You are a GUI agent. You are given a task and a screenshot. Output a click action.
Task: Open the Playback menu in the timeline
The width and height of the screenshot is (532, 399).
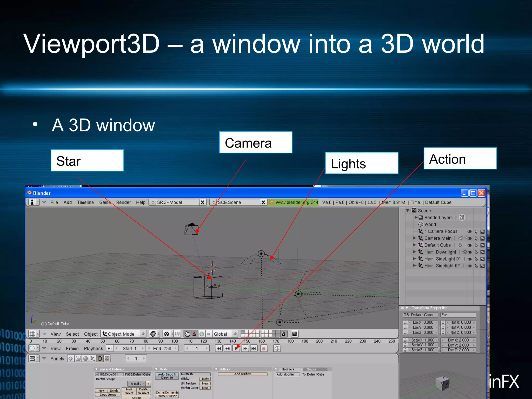coord(93,348)
